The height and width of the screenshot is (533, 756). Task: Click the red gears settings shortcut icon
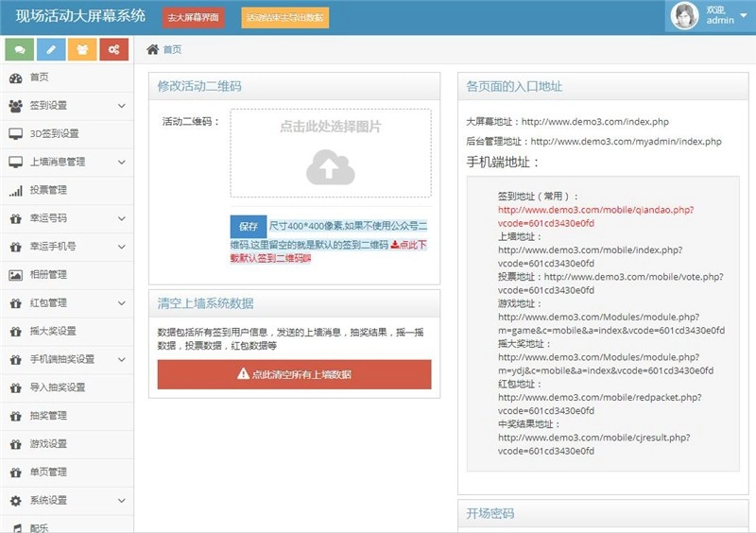pos(114,49)
